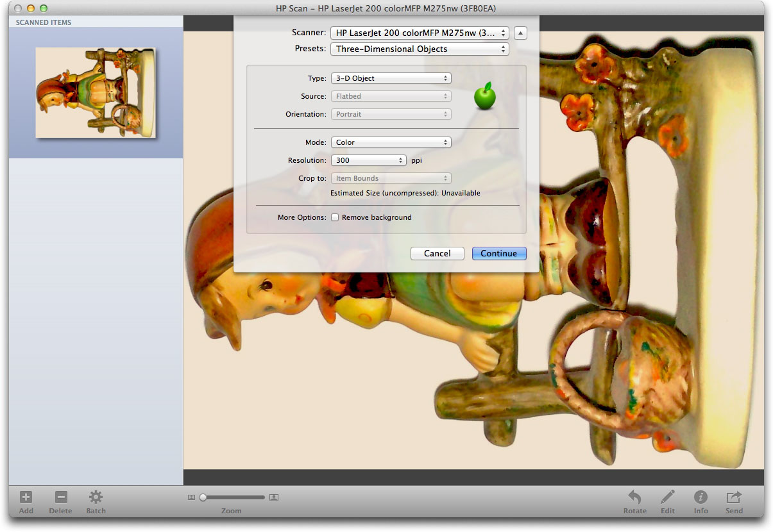Click the Add scan icon
Image resolution: width=773 pixels, height=532 pixels.
pos(26,497)
